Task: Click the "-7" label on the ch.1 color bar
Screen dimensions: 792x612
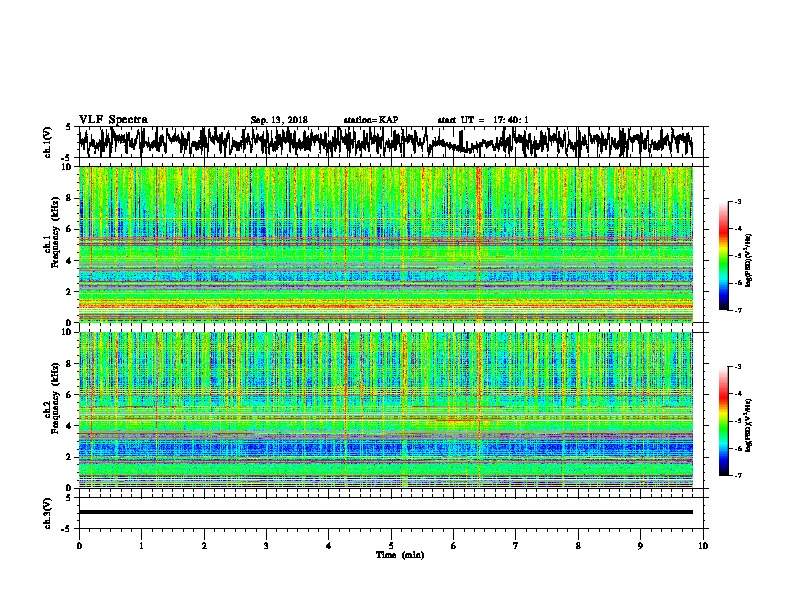Action: tap(737, 310)
